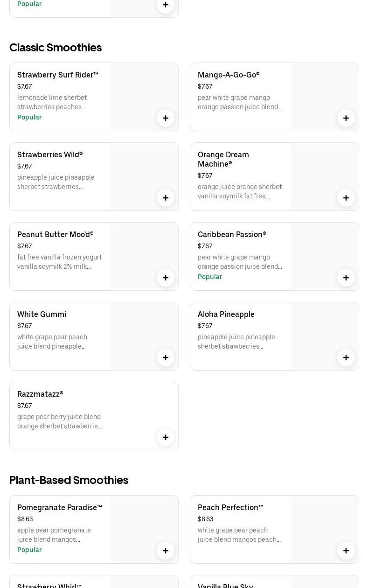Add Strawberries Wild smoothie to order
The image size is (375, 588).
coord(166,198)
